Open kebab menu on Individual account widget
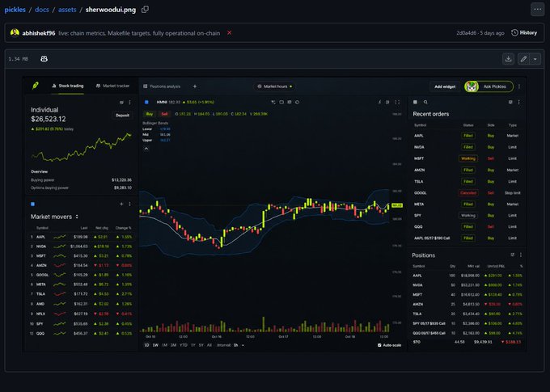This screenshot has height=392, width=550. tap(129, 103)
